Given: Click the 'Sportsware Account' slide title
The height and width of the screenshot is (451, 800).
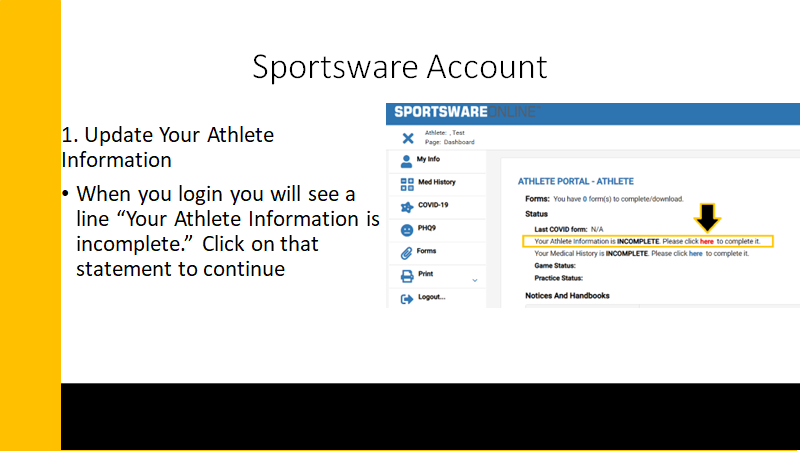Looking at the screenshot, I should [x=399, y=67].
